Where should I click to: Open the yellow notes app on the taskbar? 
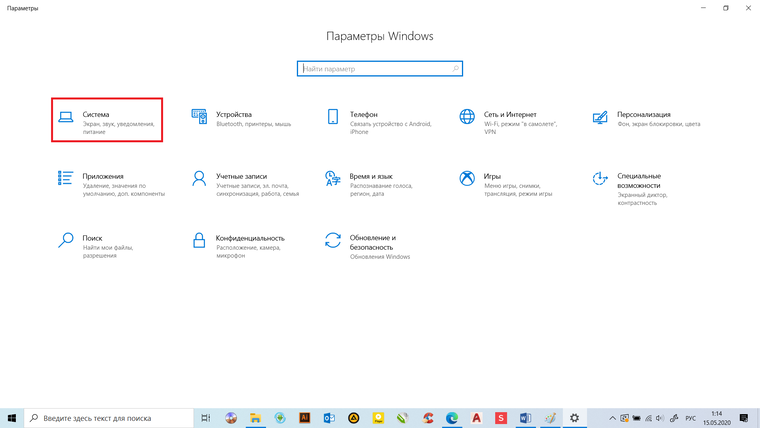(x=378, y=418)
